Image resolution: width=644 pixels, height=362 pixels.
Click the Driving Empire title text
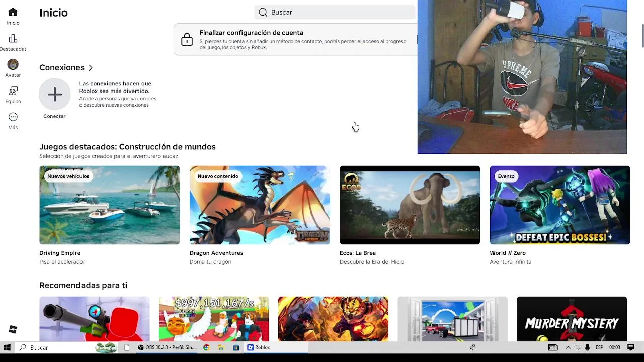[x=60, y=253]
